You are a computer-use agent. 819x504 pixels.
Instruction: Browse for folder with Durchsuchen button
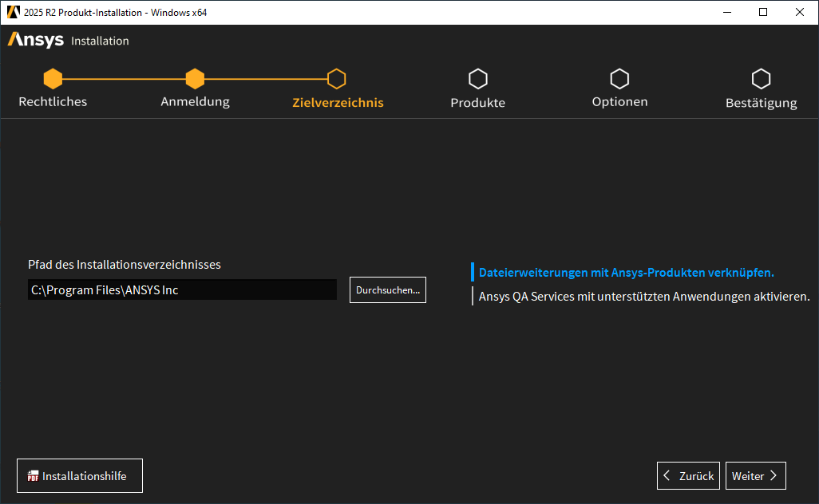pos(388,290)
